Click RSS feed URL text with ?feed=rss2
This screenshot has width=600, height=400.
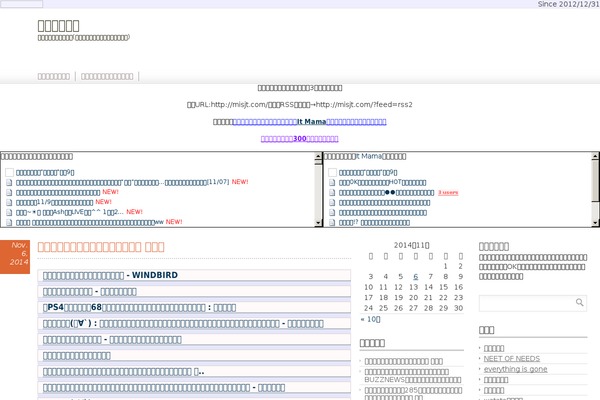click(364, 104)
